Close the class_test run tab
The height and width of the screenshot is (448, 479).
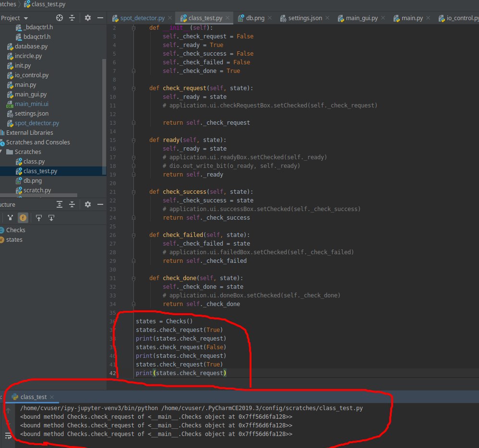click(52, 397)
